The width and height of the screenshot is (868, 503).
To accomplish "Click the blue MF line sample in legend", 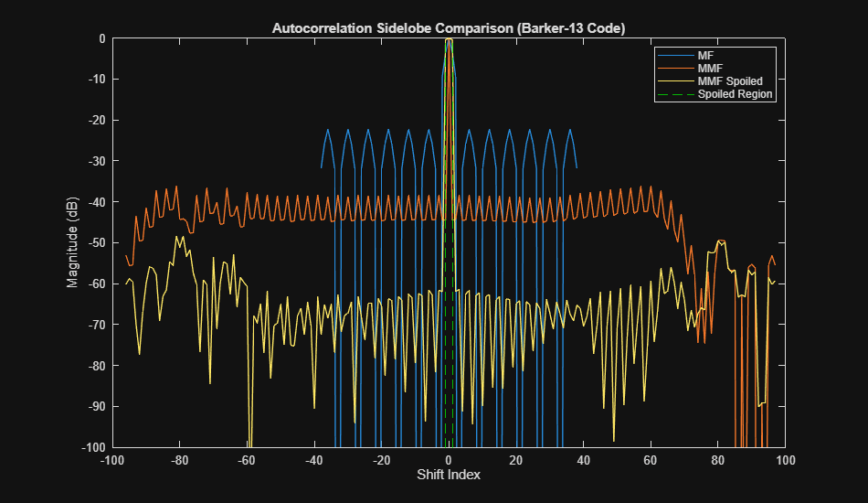I will coord(675,56).
